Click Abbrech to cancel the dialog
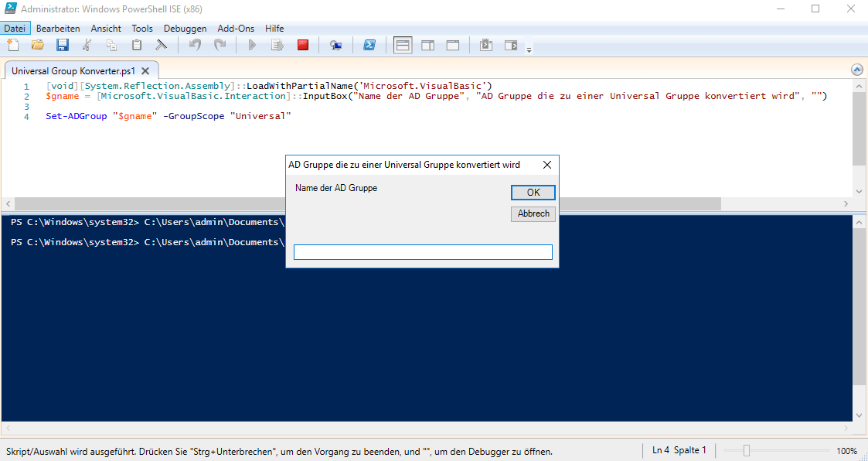 tap(533, 213)
